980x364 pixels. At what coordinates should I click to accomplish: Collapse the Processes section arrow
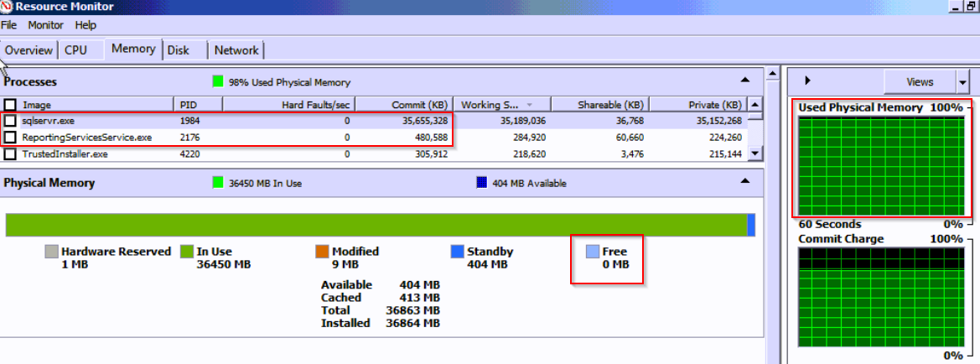tap(744, 81)
